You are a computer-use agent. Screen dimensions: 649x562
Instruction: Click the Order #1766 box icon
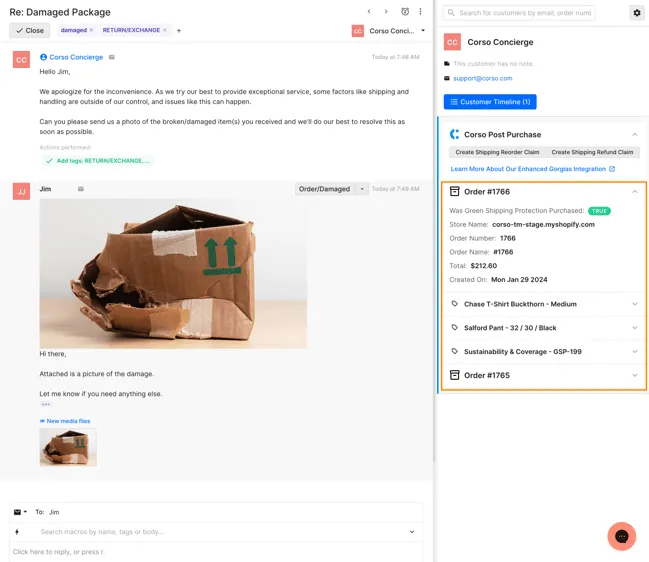454,191
